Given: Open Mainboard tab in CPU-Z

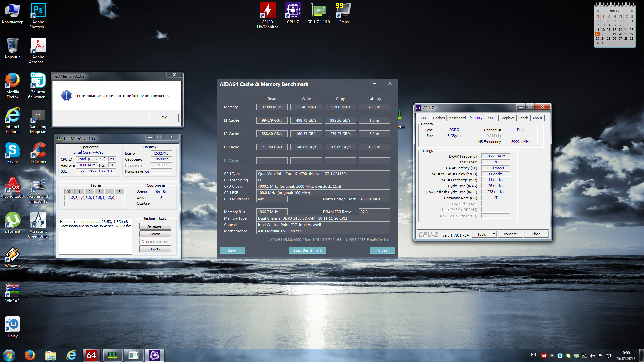Looking at the screenshot, I should pos(457,118).
